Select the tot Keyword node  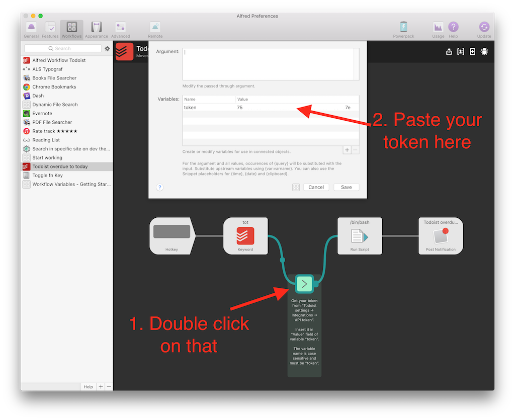(245, 236)
